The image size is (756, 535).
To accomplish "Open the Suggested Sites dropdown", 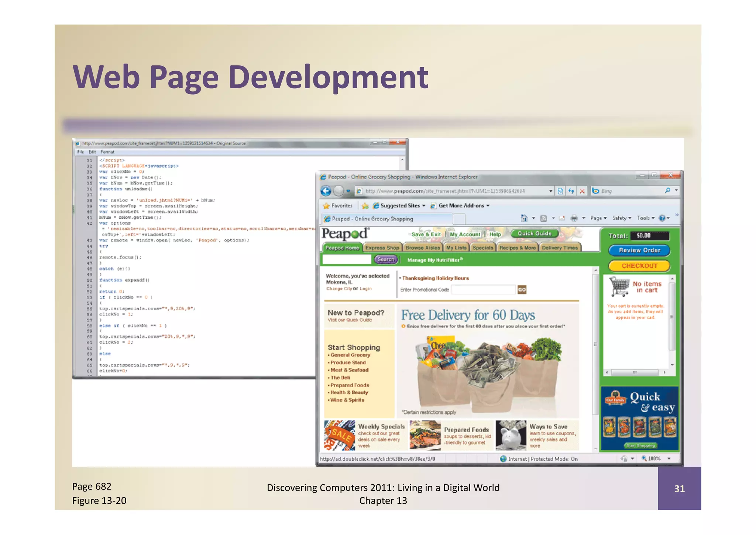I will coord(399,206).
